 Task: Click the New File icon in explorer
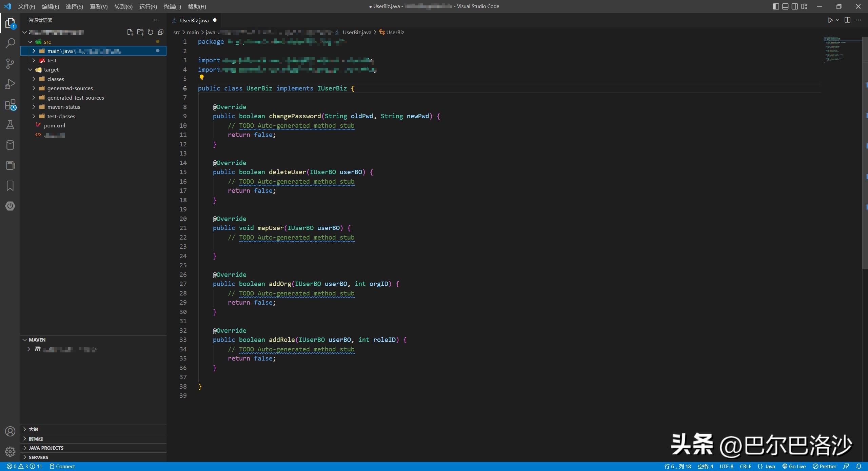click(x=130, y=32)
